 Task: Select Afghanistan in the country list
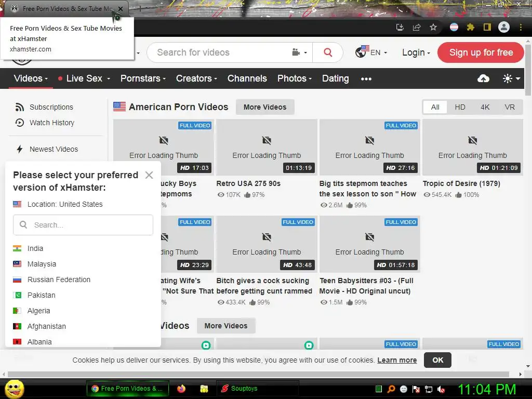[46, 326]
